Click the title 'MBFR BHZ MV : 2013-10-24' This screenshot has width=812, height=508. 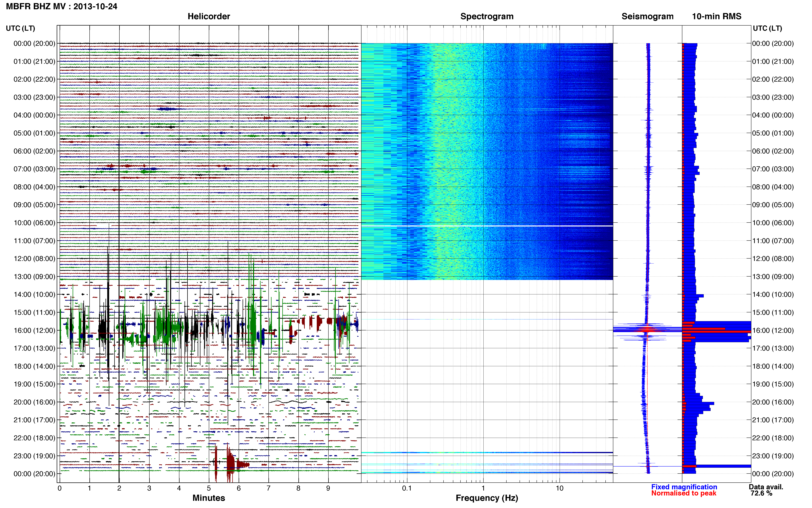point(62,6)
